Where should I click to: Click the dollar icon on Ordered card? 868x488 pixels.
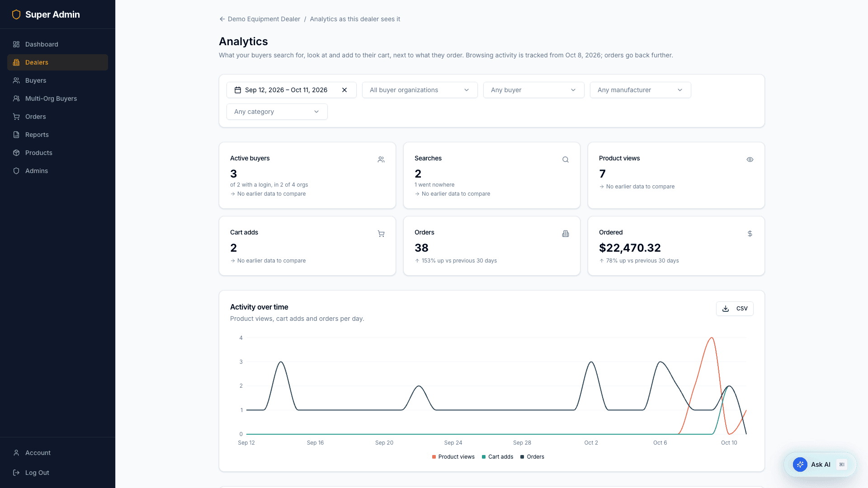point(750,234)
